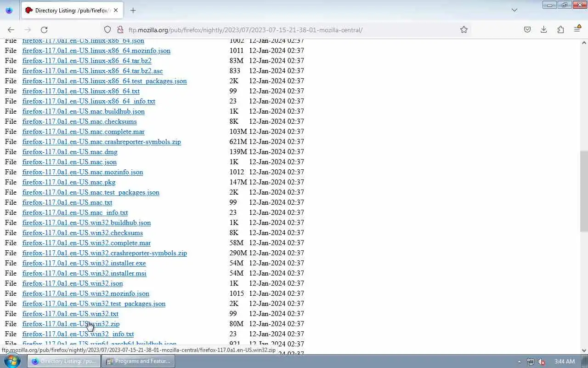Click the muted volume tray icon

[542, 362]
